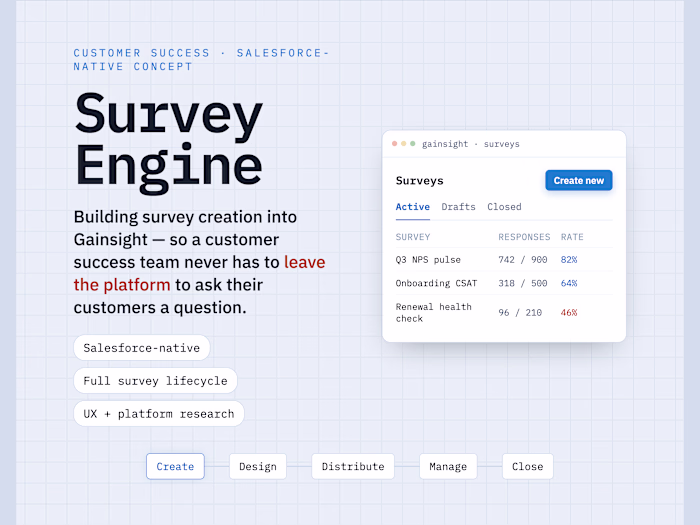Click the yellow window dot

coord(404,144)
